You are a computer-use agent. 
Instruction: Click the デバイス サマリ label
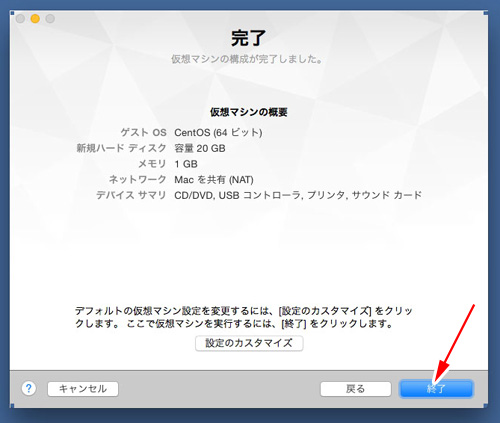coord(131,195)
